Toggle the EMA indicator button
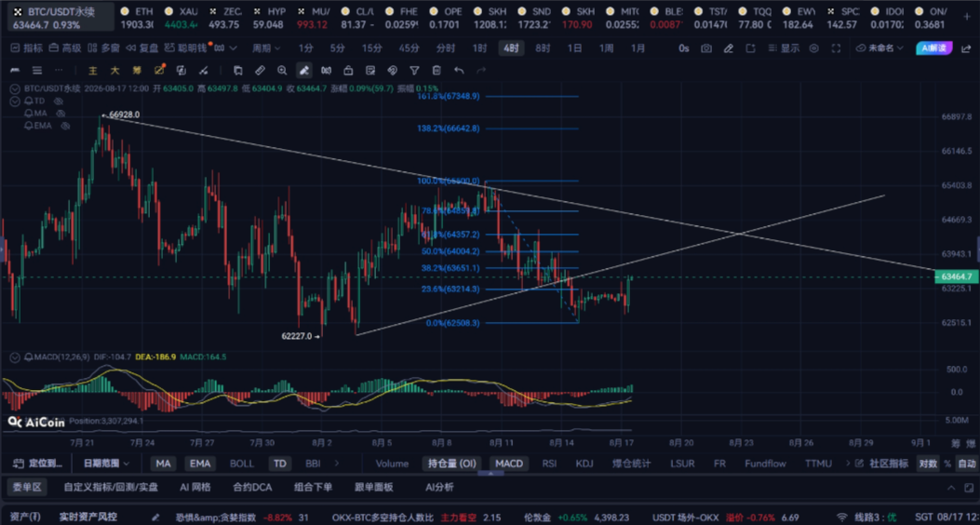Screen dimensions: 980x525 199,464
